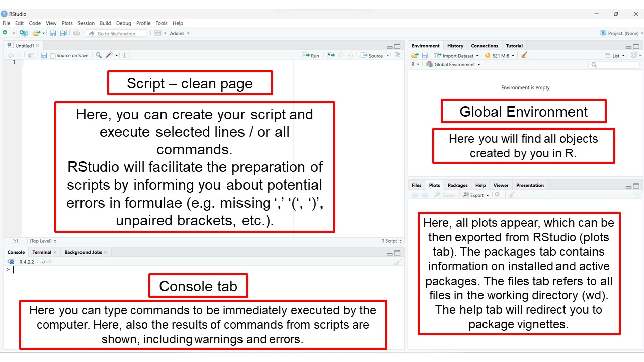Switch to the History tab
This screenshot has height=362, width=644.
tap(455, 46)
